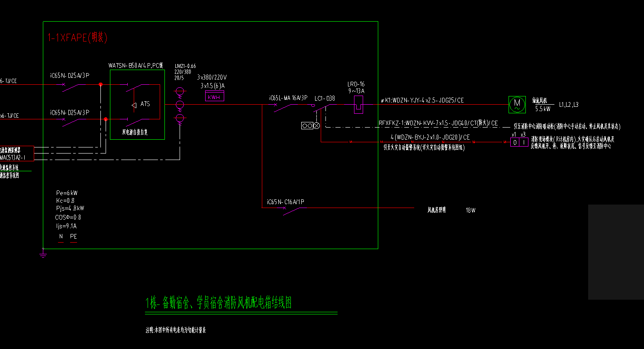Click the WATSN-B50A/4P,PC级 label
The height and width of the screenshot is (349, 644).
(x=135, y=66)
